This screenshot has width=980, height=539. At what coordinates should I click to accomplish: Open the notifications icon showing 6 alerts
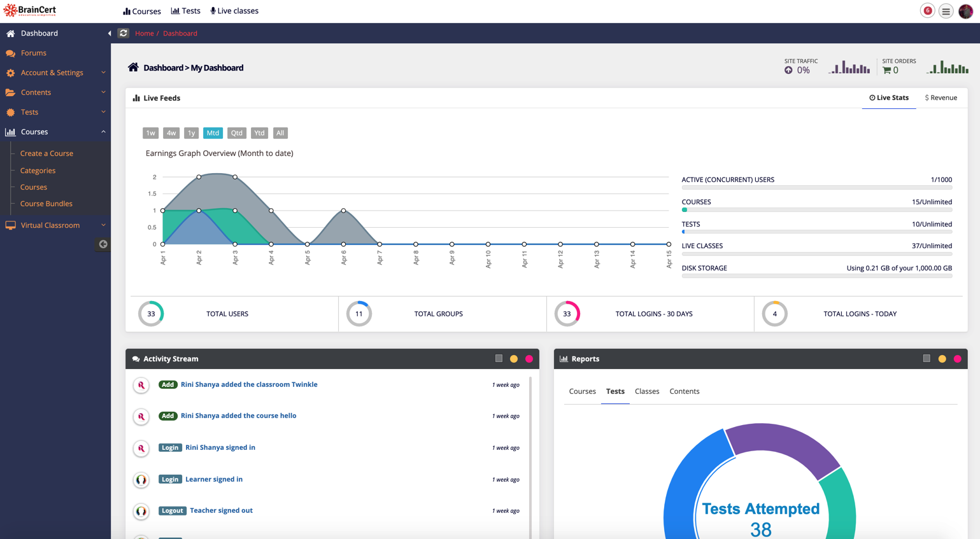pyautogui.click(x=927, y=11)
